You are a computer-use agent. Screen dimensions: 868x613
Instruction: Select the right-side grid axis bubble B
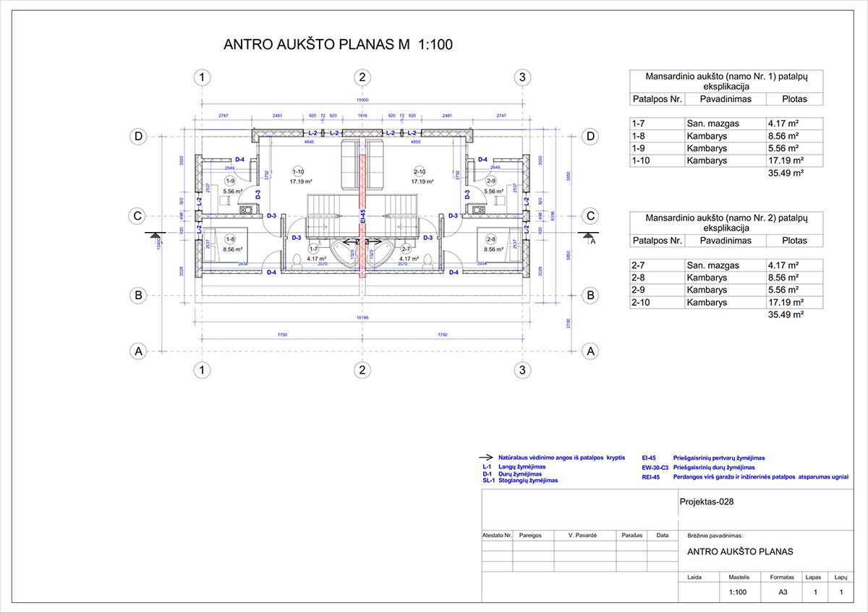[591, 295]
